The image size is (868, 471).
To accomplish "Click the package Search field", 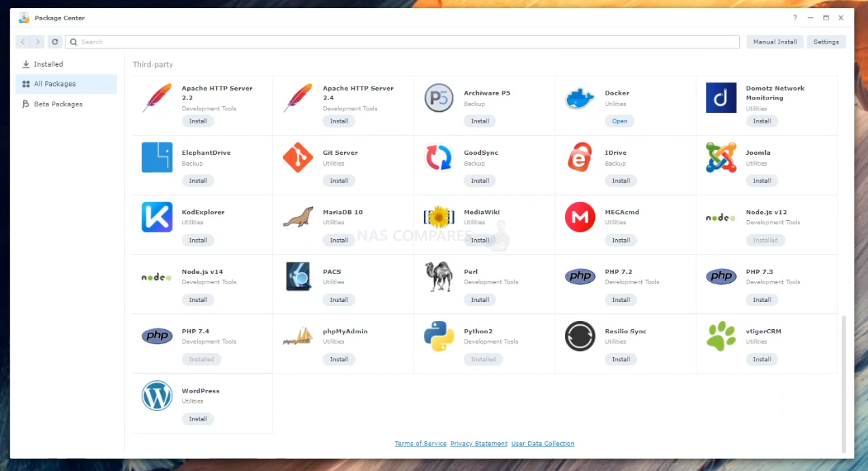I will [402, 42].
